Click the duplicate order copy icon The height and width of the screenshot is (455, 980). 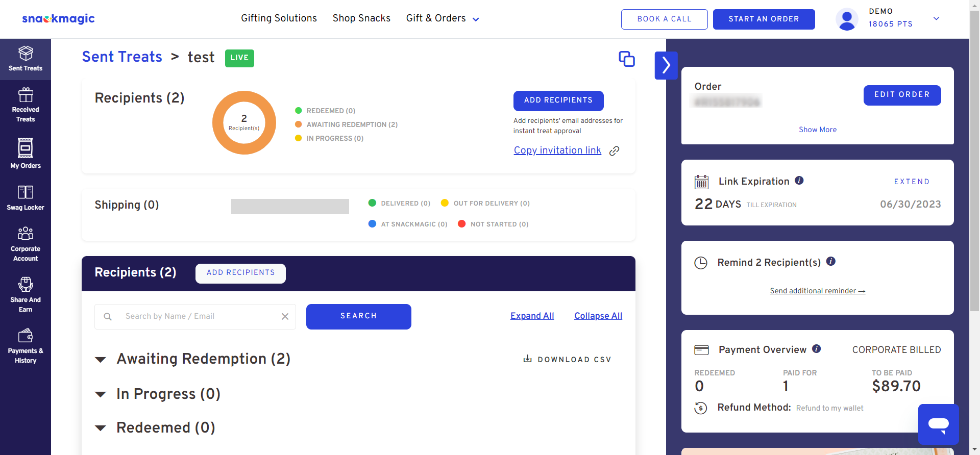[626, 59]
